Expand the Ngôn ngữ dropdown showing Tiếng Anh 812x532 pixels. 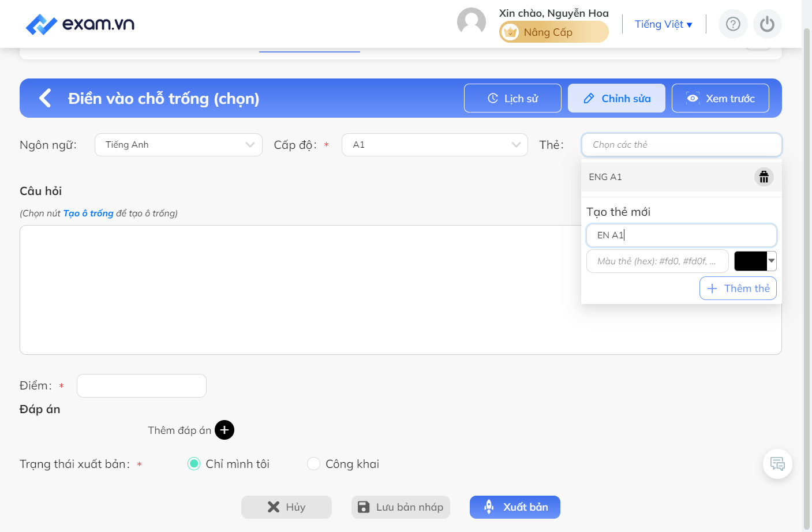(178, 145)
